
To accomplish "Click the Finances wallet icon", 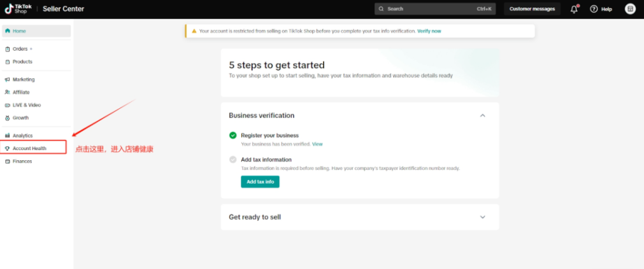I will [x=7, y=161].
